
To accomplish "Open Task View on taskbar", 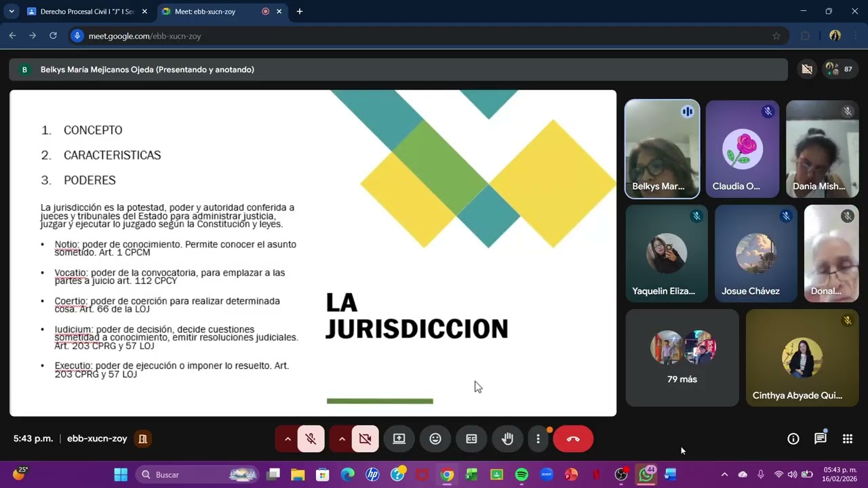I will 273,474.
